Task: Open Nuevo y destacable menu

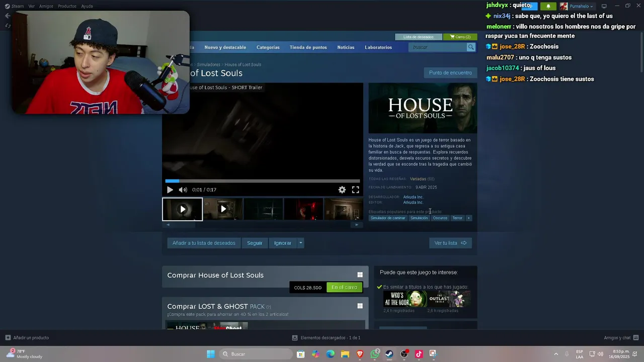Action: 225,47
